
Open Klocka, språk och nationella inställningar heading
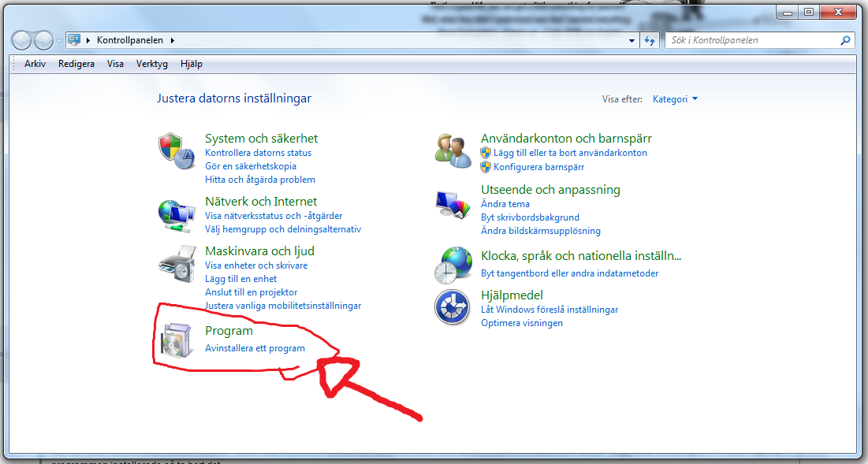581,256
